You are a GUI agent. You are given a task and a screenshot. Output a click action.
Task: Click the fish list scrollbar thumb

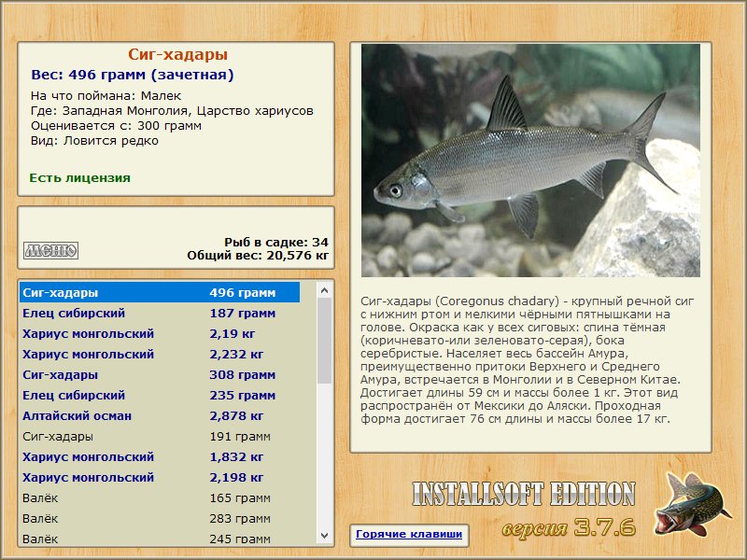tap(325, 341)
